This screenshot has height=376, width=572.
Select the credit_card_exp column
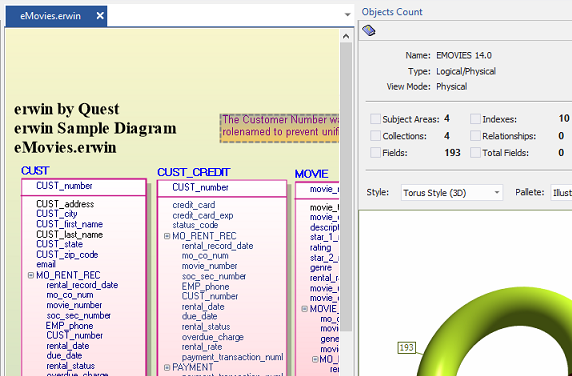[203, 216]
